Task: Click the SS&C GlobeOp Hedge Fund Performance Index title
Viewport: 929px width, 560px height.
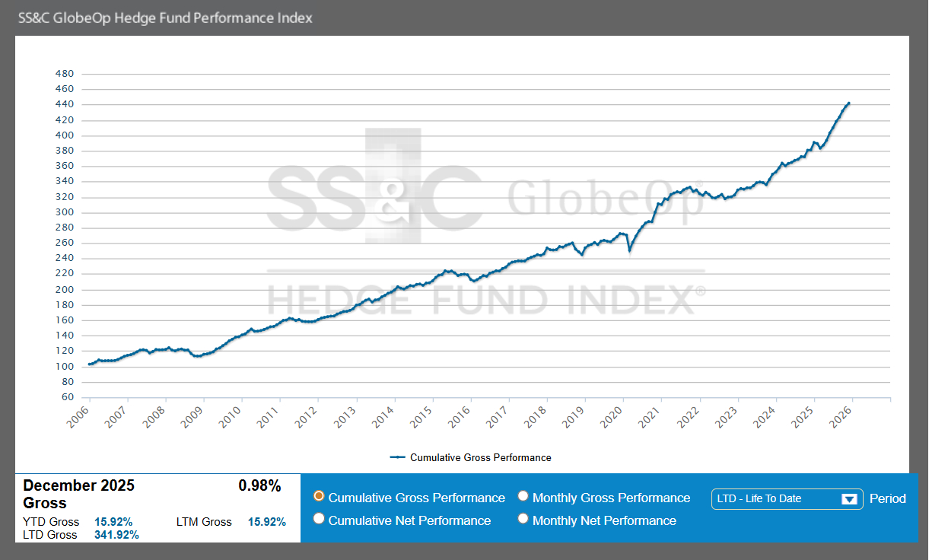Action: tap(164, 17)
